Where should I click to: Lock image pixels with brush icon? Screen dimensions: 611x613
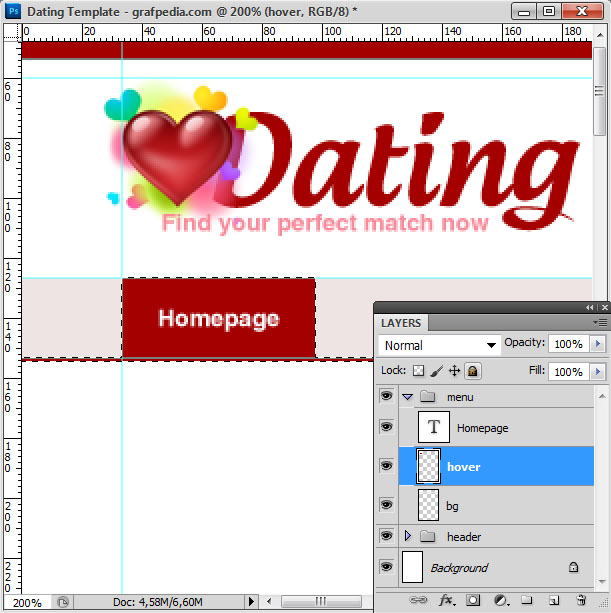436,371
